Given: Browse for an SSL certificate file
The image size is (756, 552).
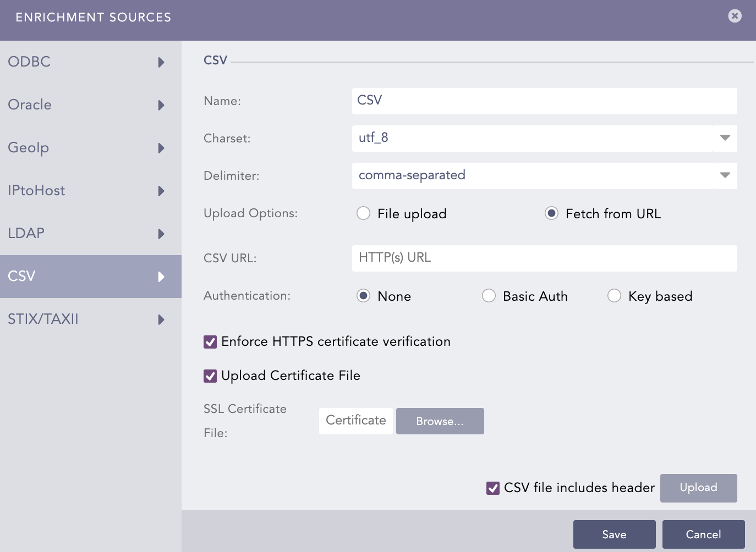Looking at the screenshot, I should coord(440,421).
